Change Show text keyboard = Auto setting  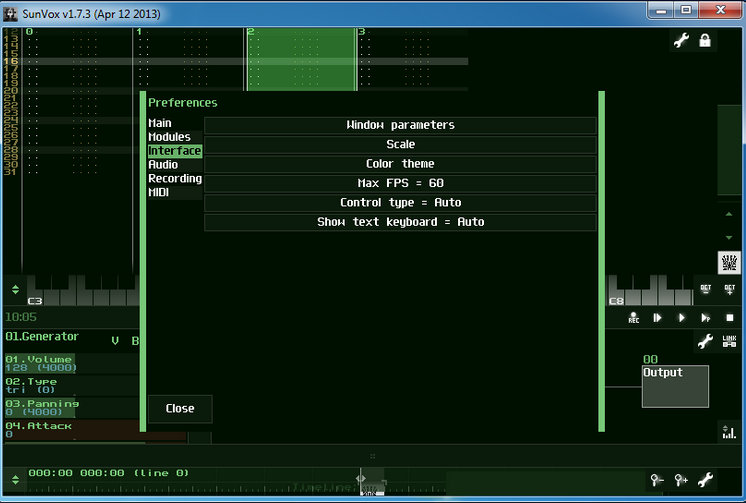(400, 222)
